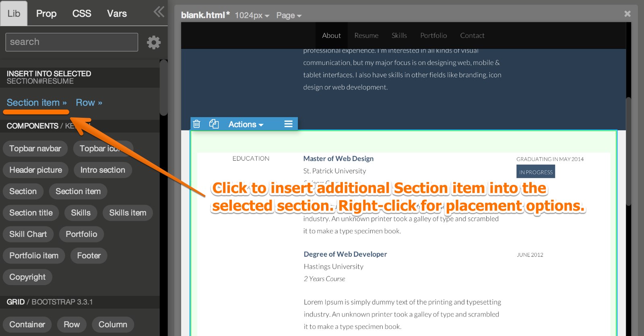Switch to the Prop tab
Screen dimensions: 644x336
(46, 14)
